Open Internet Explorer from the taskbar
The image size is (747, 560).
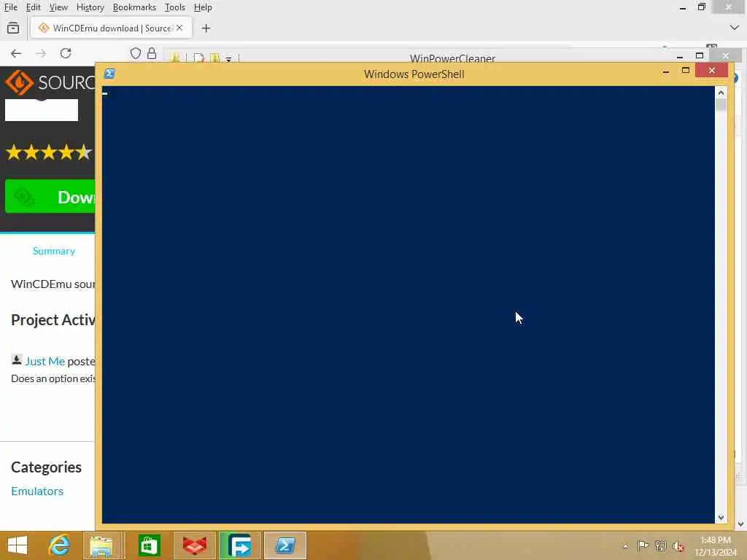(x=59, y=545)
